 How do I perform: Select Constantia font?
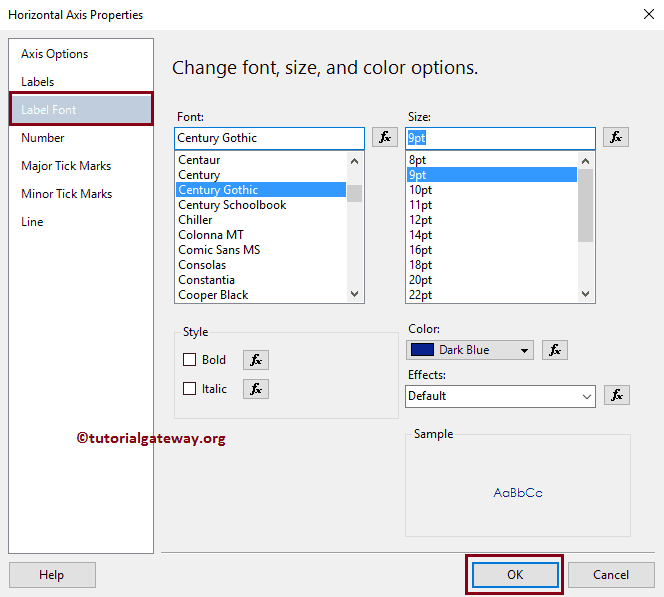(261, 280)
